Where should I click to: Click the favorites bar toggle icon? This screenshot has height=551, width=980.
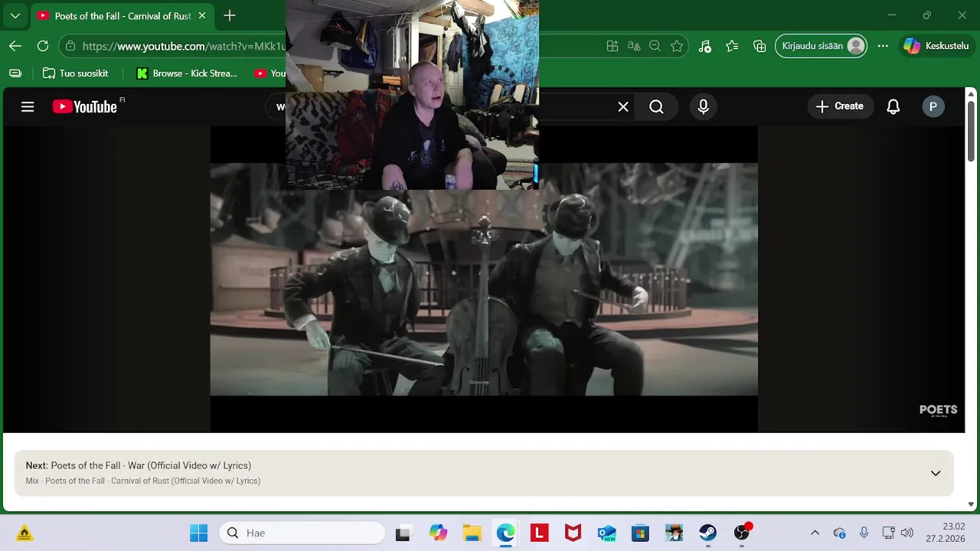click(x=15, y=73)
